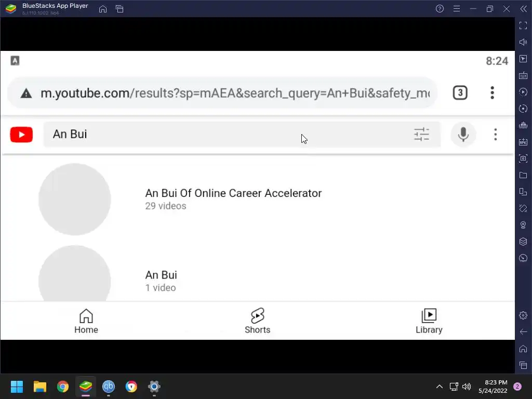Toggle BlueStacks fullscreen mode
Viewport: 532px width, 399px height.
[x=523, y=25]
